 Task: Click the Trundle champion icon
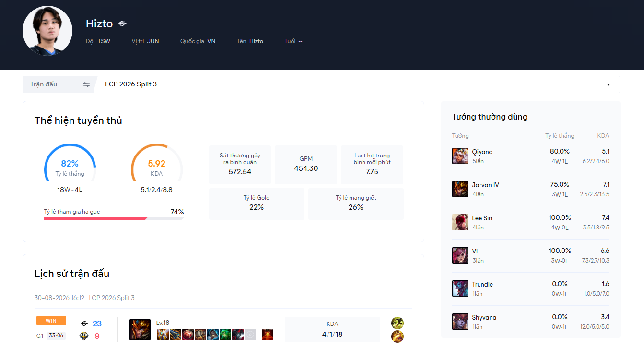click(x=460, y=288)
